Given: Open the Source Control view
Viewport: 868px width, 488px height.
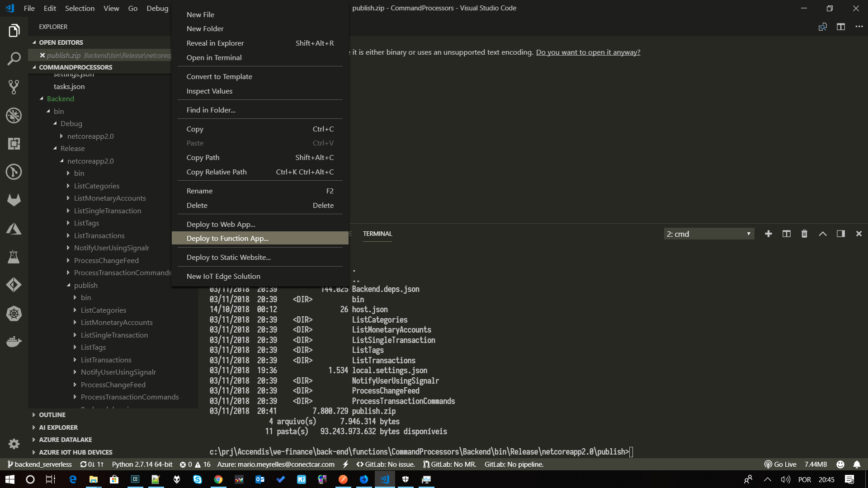Looking at the screenshot, I should coord(14,87).
